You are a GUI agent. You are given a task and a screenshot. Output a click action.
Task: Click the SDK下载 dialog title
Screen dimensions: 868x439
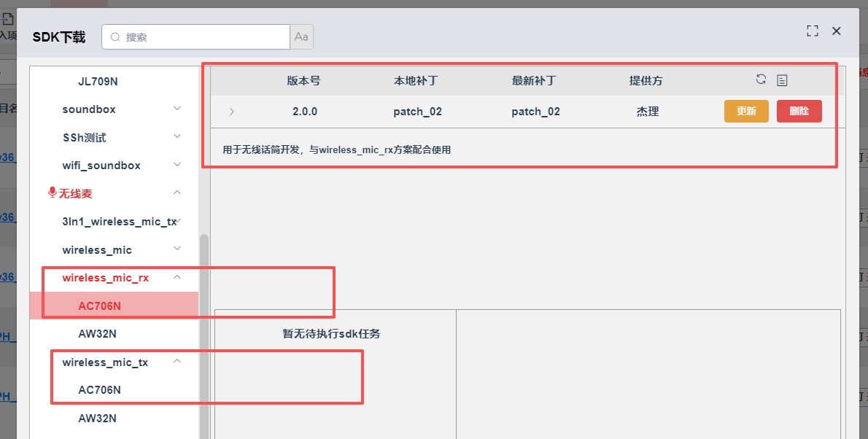coord(59,37)
